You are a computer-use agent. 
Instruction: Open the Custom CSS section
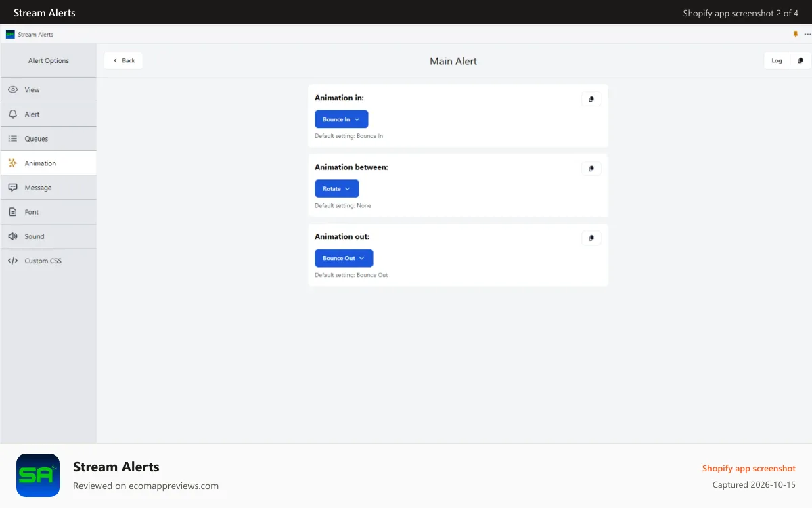(49, 261)
